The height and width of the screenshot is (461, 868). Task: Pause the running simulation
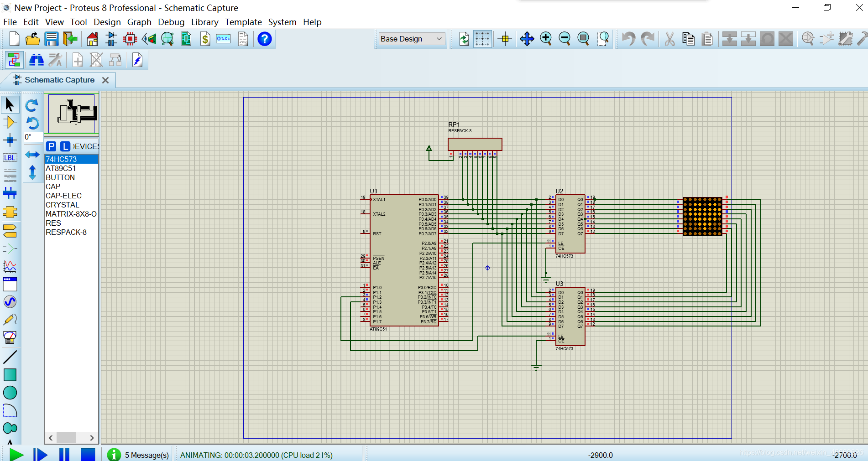click(x=64, y=454)
